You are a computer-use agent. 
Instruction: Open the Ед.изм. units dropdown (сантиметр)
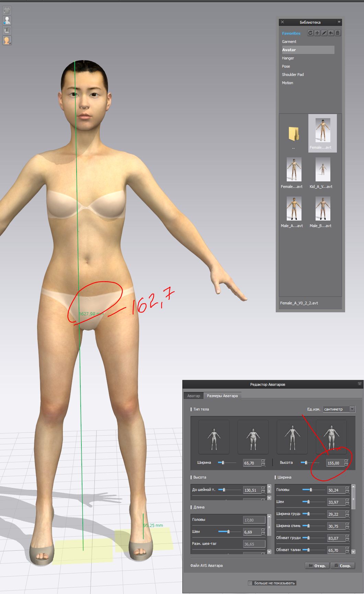coord(339,409)
